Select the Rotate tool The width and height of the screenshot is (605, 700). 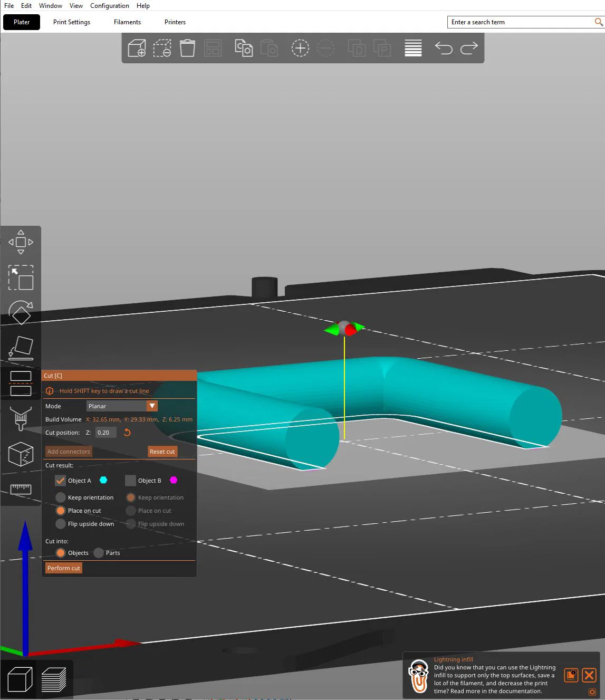click(21, 313)
